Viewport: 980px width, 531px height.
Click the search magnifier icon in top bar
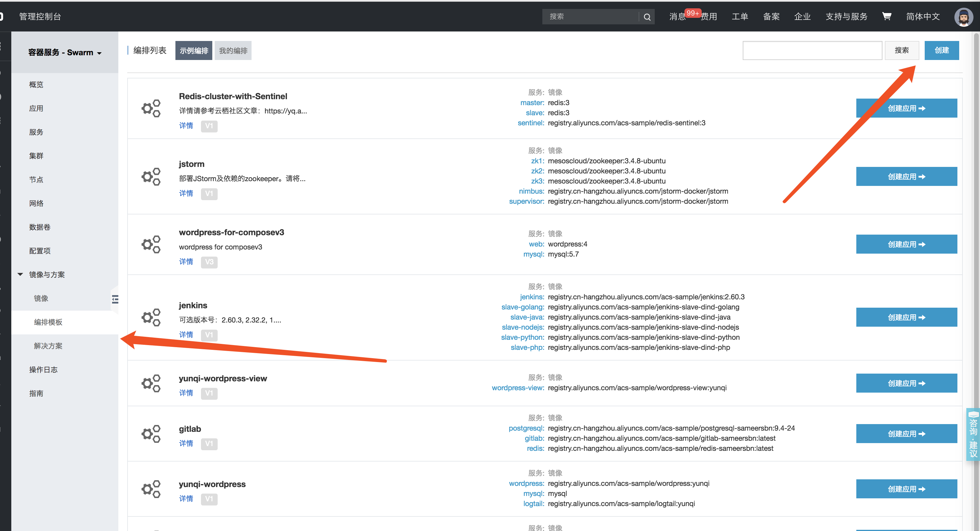point(647,17)
